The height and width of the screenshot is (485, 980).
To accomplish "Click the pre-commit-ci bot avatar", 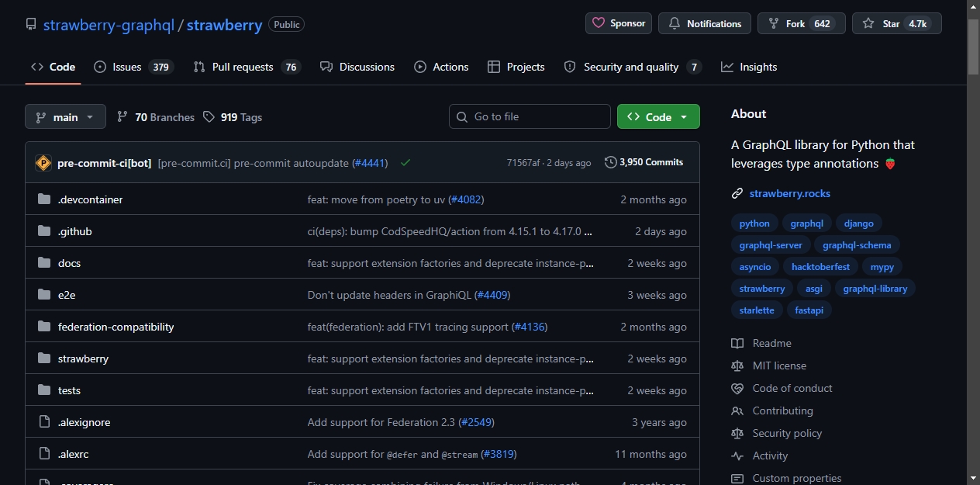I will (x=43, y=163).
